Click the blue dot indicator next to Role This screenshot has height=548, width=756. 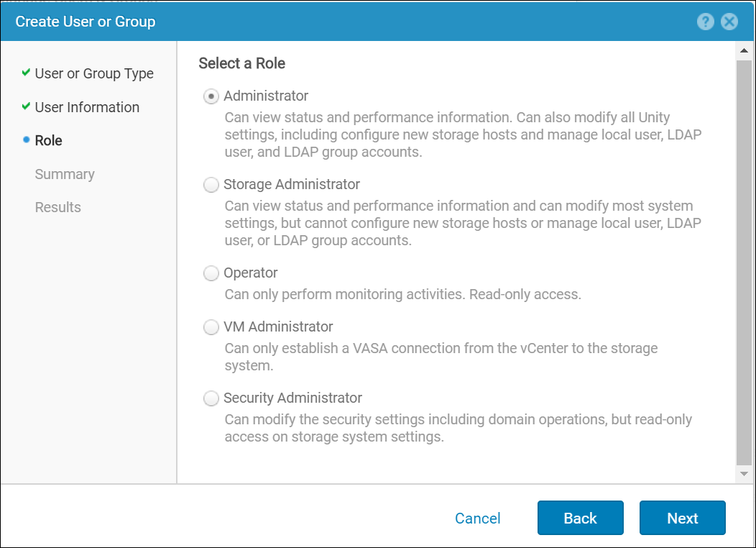(x=26, y=140)
